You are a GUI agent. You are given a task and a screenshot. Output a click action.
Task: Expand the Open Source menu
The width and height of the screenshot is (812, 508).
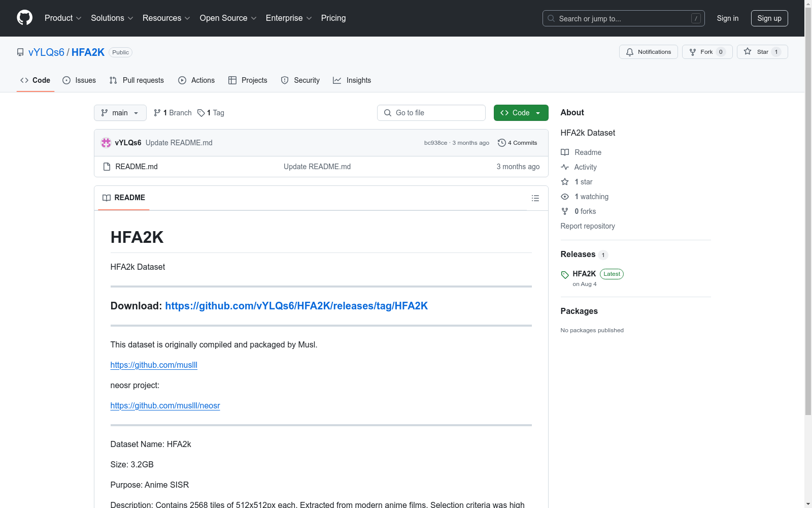(228, 18)
